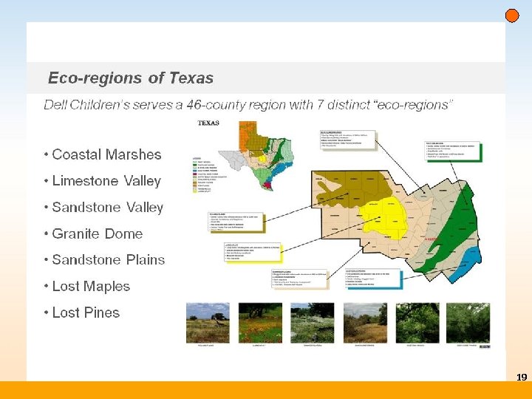This screenshot has width=532, height=399.
Task: Click the yellow region of the county map
Action: (x=383, y=217)
